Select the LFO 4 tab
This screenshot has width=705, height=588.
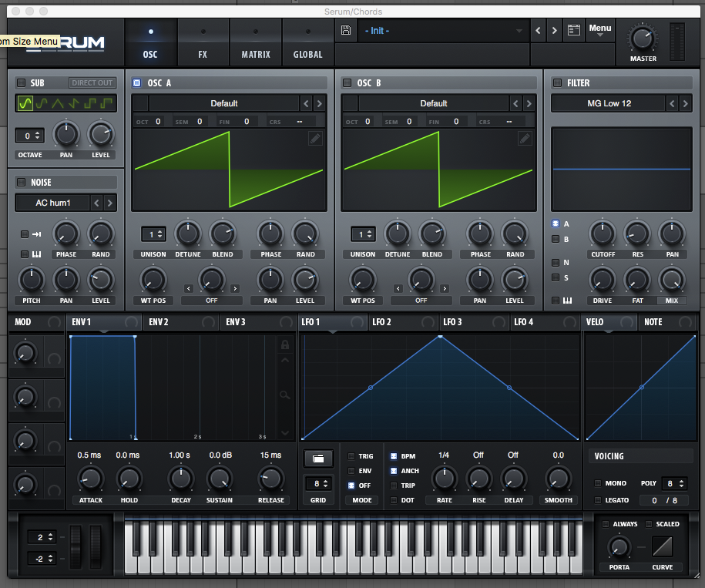point(545,322)
